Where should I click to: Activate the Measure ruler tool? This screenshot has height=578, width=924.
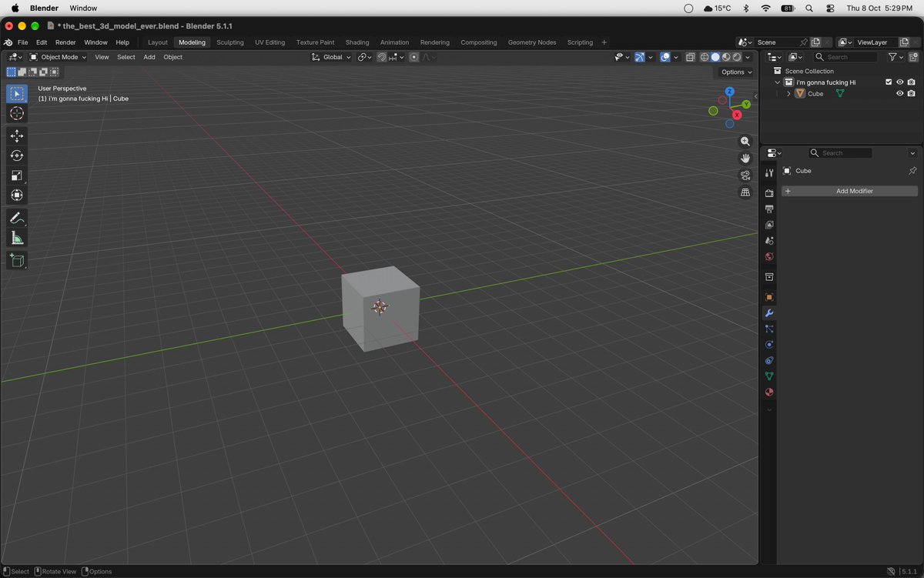point(17,239)
